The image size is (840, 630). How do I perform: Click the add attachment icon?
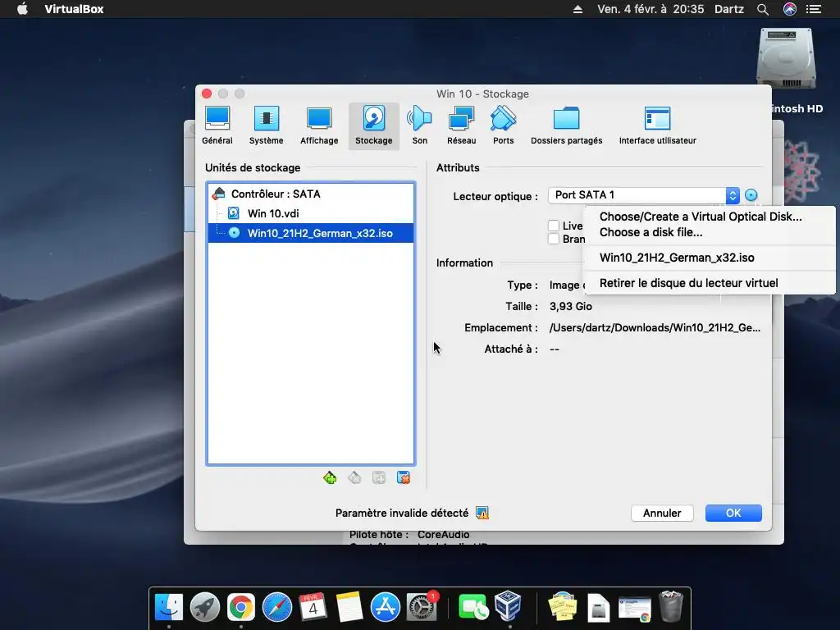379,477
